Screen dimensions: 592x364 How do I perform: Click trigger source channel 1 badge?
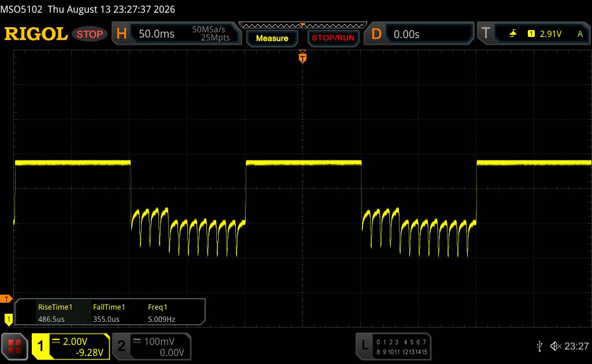[x=531, y=34]
